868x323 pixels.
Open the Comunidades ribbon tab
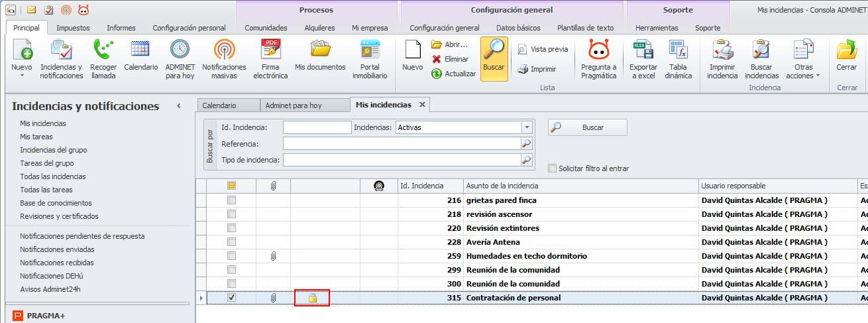[x=266, y=28]
